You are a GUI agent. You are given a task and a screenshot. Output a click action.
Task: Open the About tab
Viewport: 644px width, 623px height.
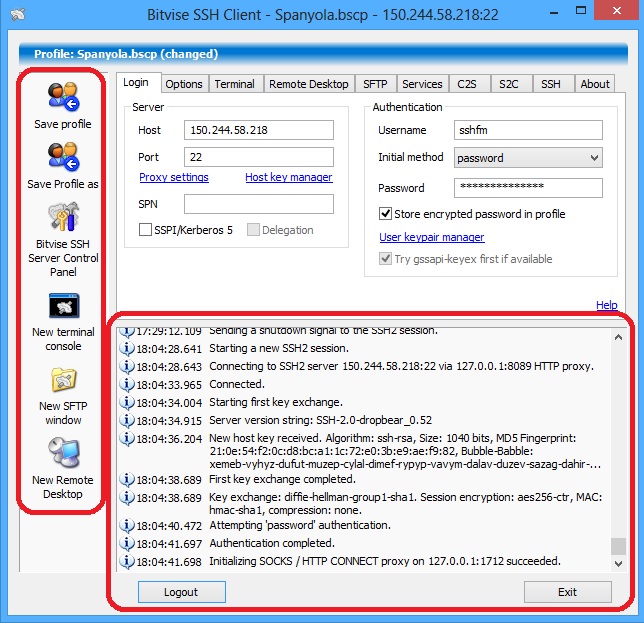click(595, 84)
